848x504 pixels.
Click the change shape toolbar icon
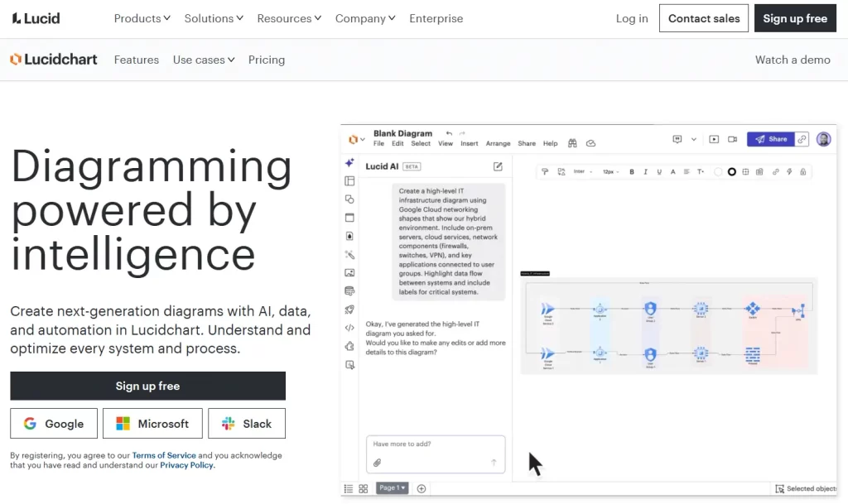click(561, 172)
